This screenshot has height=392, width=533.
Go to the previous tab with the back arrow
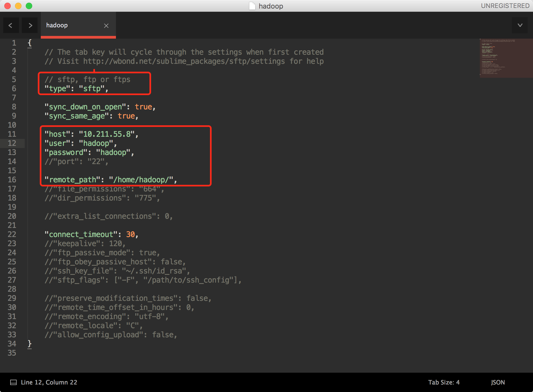(11, 25)
